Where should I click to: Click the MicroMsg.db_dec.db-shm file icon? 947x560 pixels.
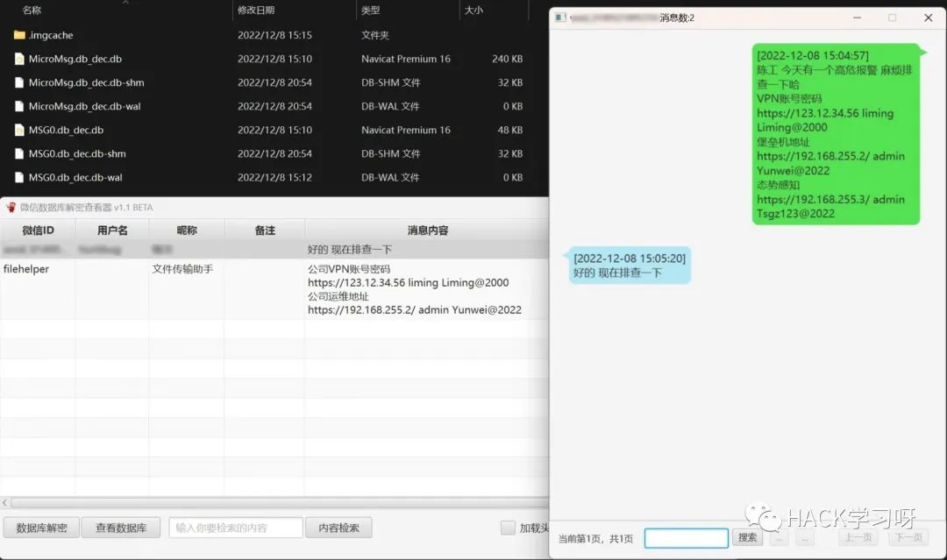click(x=19, y=82)
